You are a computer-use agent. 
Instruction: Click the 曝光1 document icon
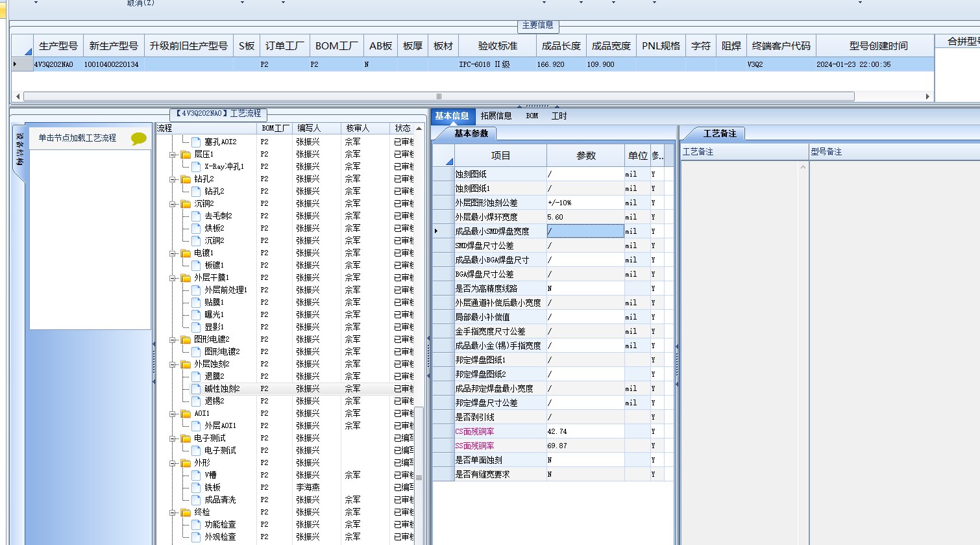[x=196, y=314]
